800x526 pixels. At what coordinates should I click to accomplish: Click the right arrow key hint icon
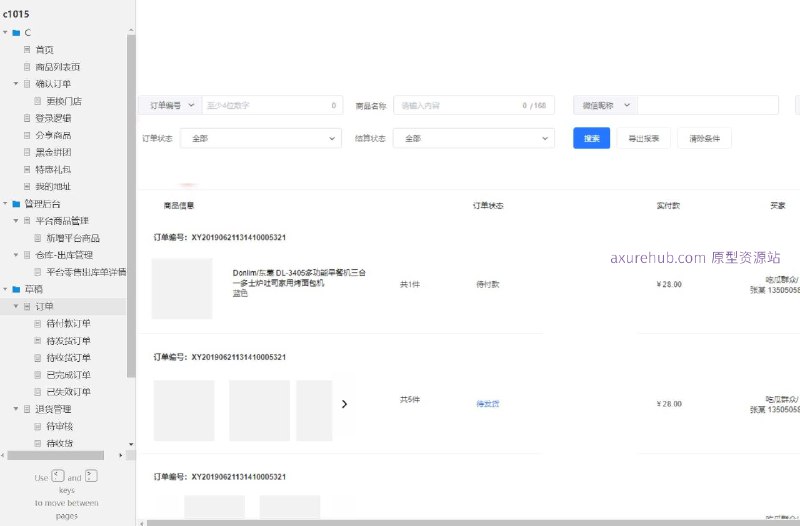point(91,476)
